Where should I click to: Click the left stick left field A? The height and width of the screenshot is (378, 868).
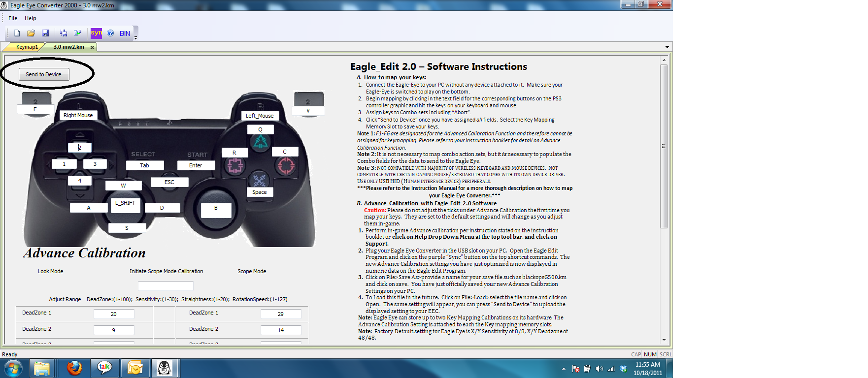coord(89,208)
